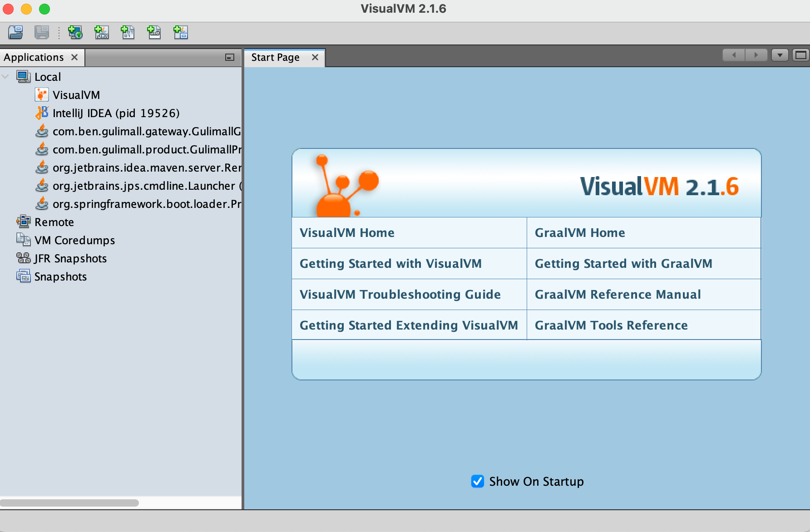Open Getting Started Extending VisualVM link
The height and width of the screenshot is (532, 810).
click(409, 325)
